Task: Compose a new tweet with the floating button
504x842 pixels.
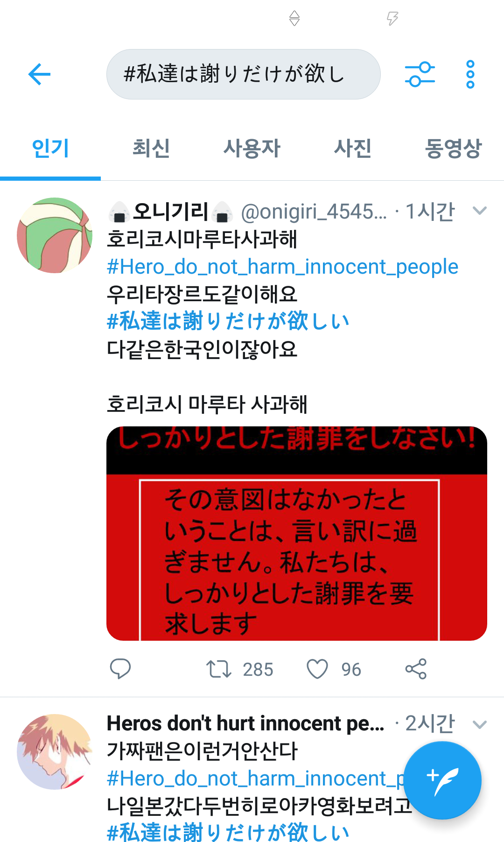Action: tap(442, 780)
